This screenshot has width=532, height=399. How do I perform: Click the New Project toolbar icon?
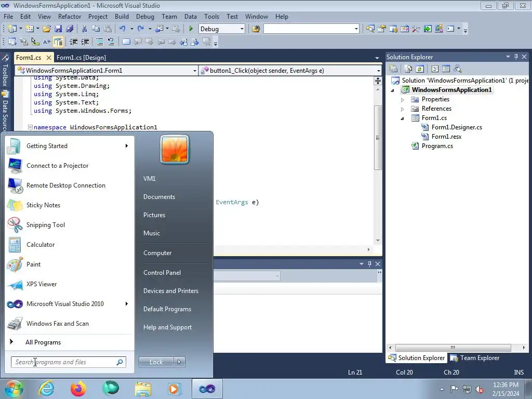[x=12, y=29]
